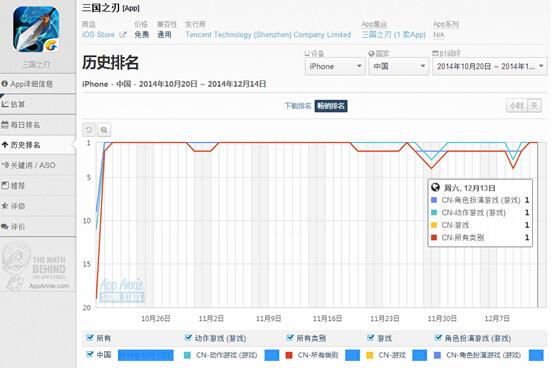
Task: Switch chart granularity to 小时
Action: 516,106
